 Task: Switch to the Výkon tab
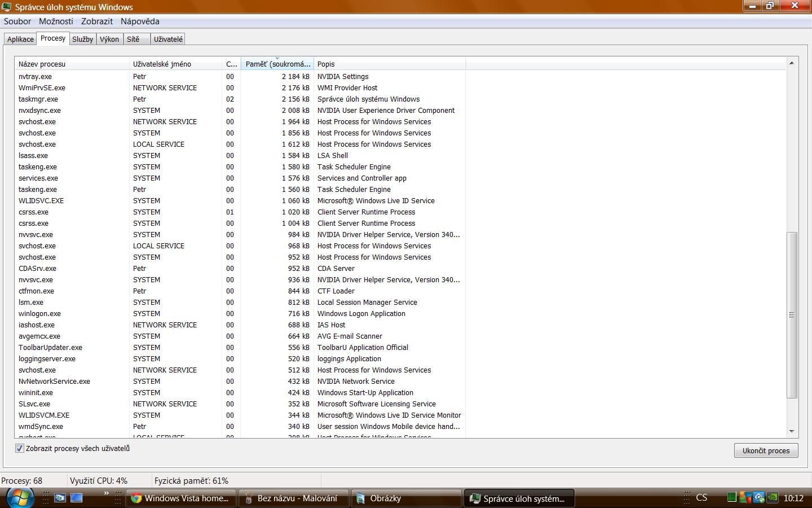tap(109, 39)
